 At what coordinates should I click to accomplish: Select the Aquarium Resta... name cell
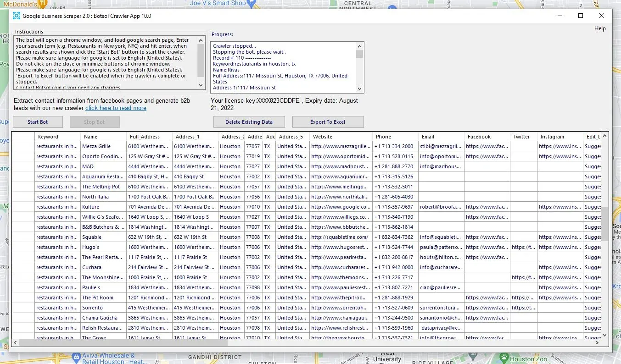pyautogui.click(x=104, y=176)
